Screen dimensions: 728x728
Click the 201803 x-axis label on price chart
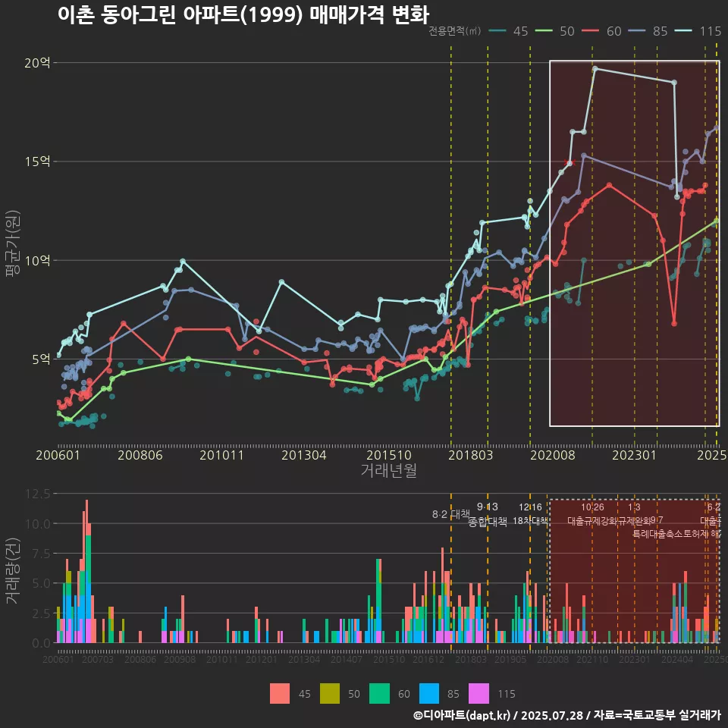click(x=471, y=455)
